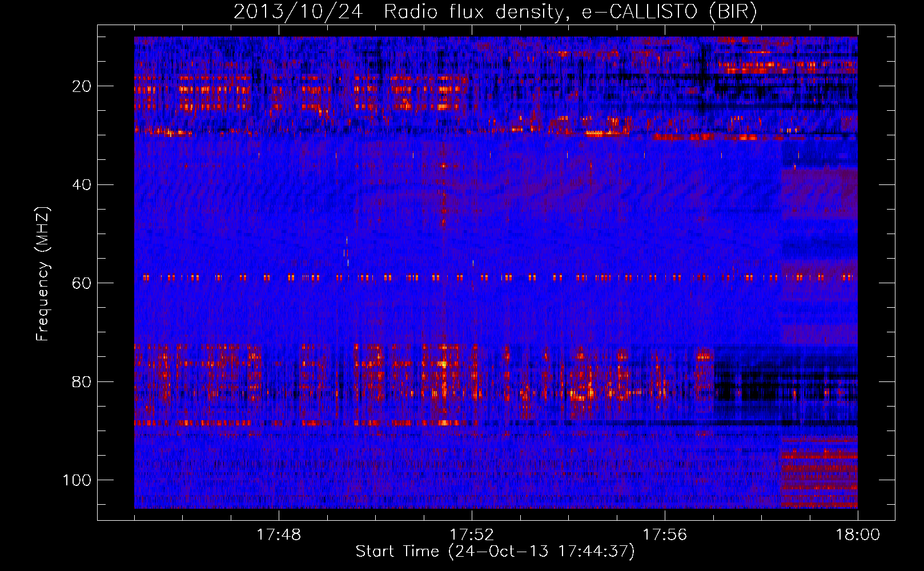Click the 100 frequency tick label
Image resolution: width=924 pixels, height=571 pixels.
(x=77, y=480)
